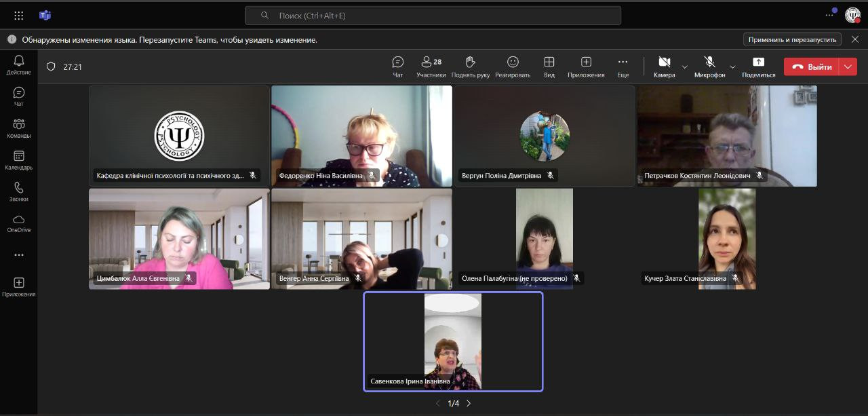Click Кучер Злата Станіславівна name label

(x=685, y=278)
